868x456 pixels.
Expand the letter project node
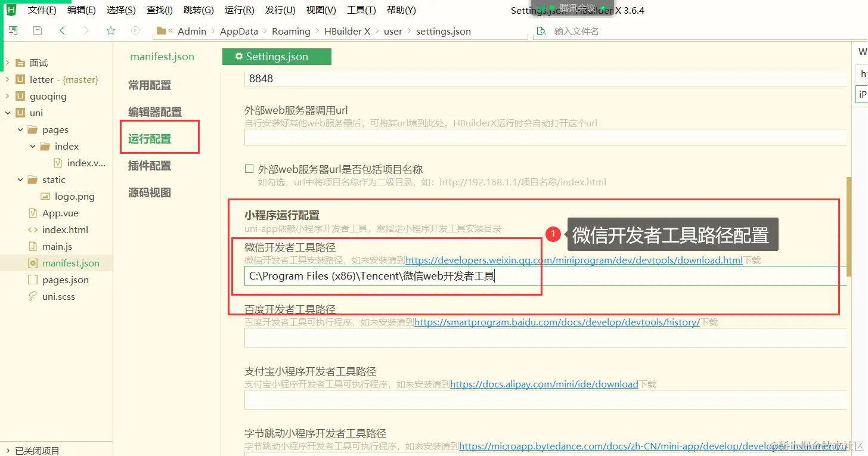click(7, 79)
